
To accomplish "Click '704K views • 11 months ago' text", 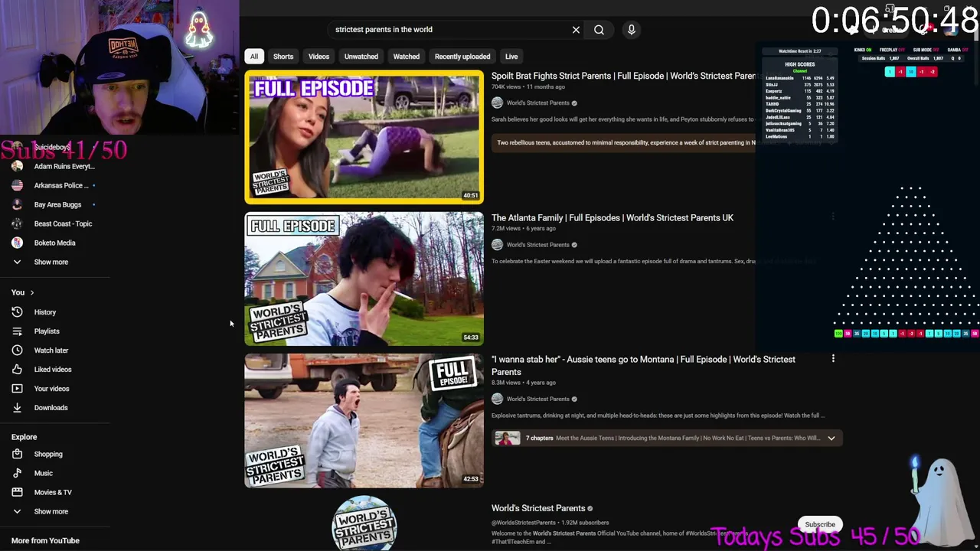I will (x=528, y=87).
